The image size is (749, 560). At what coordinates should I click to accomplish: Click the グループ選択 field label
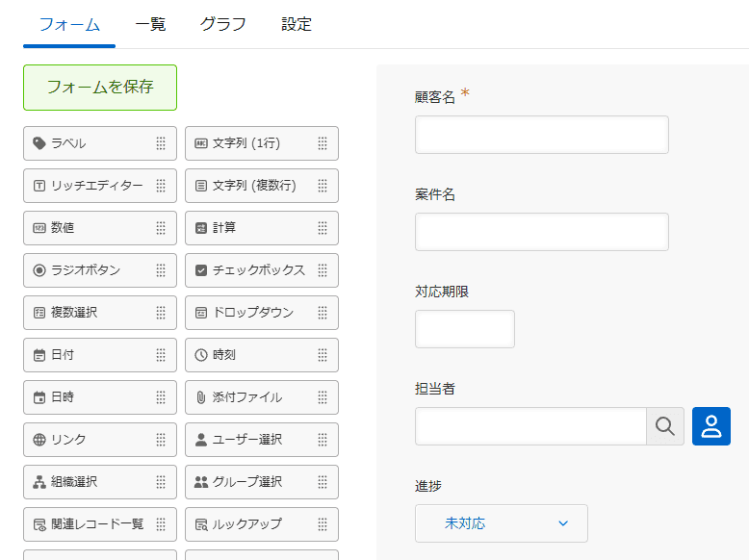coord(247,482)
